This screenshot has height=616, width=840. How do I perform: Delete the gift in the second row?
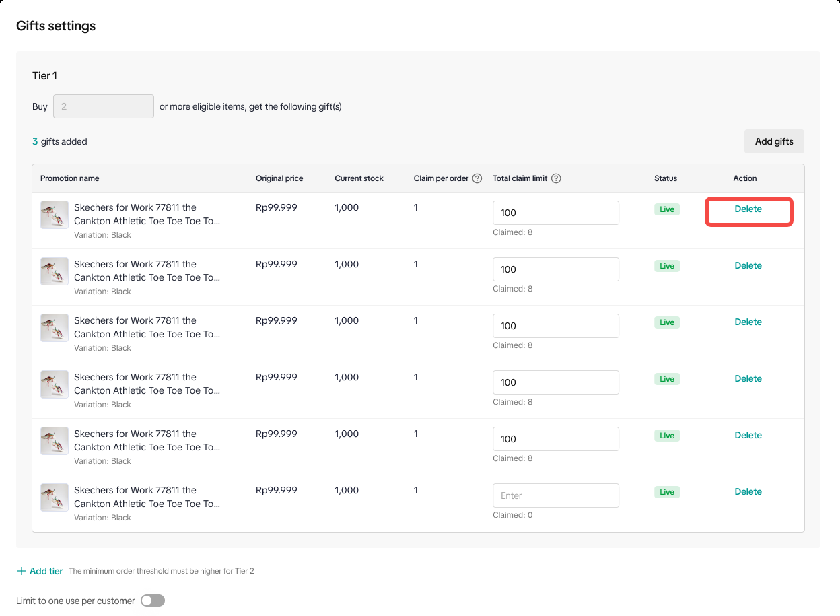[x=748, y=266]
